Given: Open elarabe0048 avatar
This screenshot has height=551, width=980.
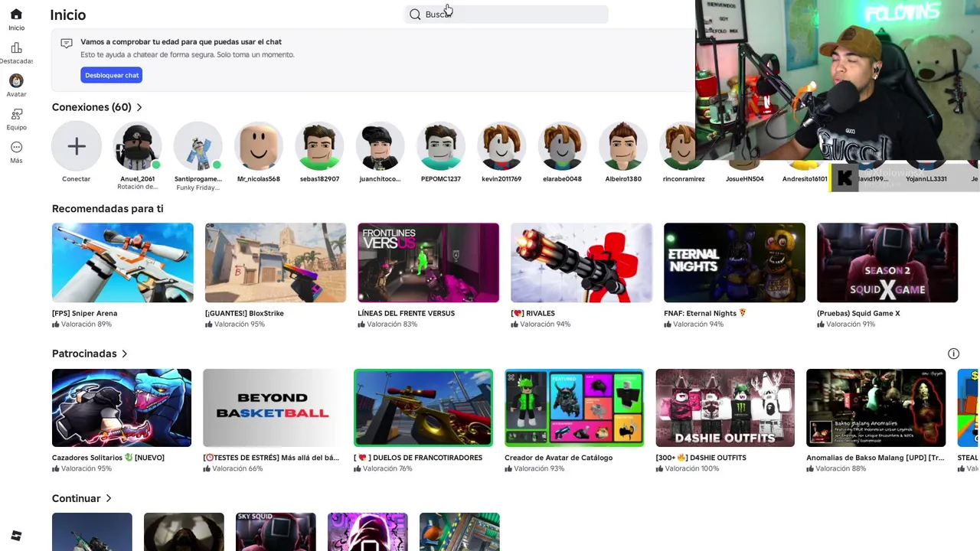Looking at the screenshot, I should click(563, 145).
